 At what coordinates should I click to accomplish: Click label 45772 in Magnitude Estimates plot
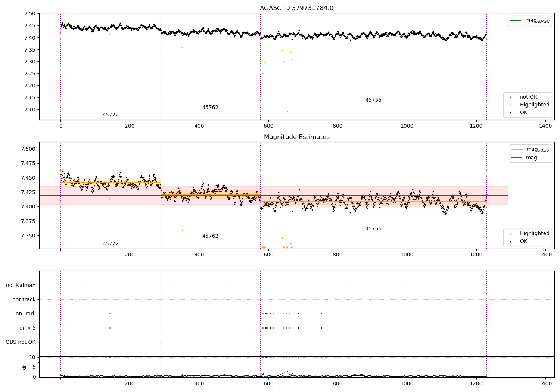pos(111,244)
